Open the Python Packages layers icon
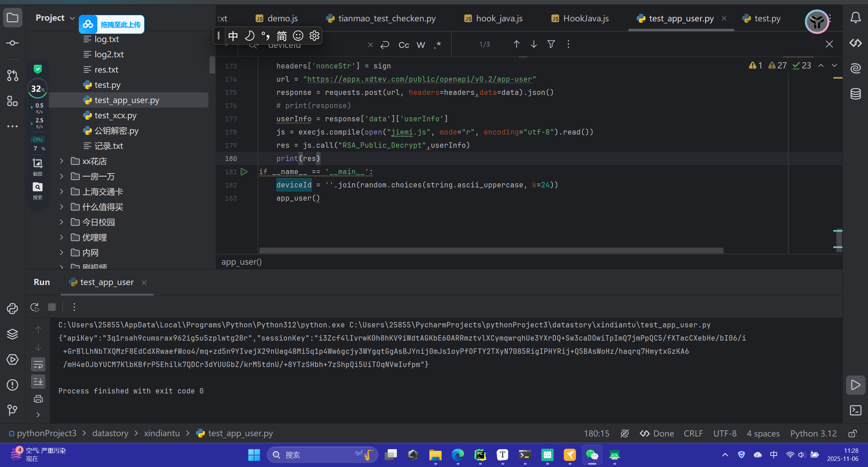 [13, 334]
